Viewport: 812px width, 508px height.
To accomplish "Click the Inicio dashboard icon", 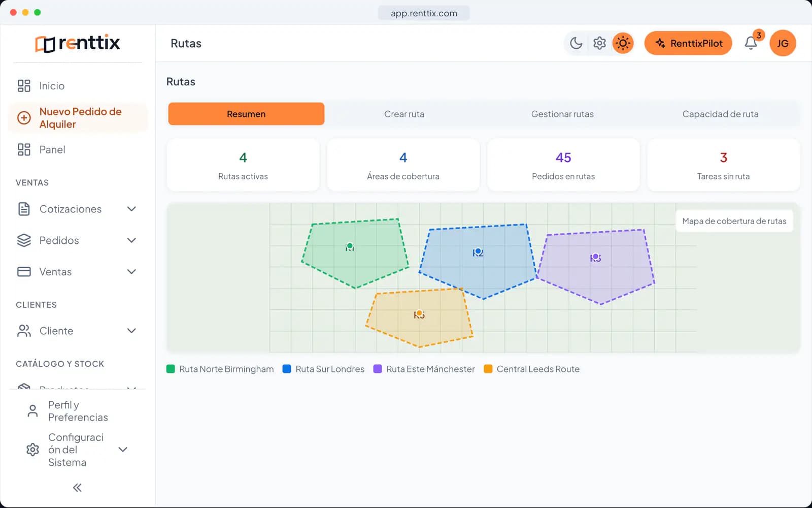I will (x=24, y=86).
